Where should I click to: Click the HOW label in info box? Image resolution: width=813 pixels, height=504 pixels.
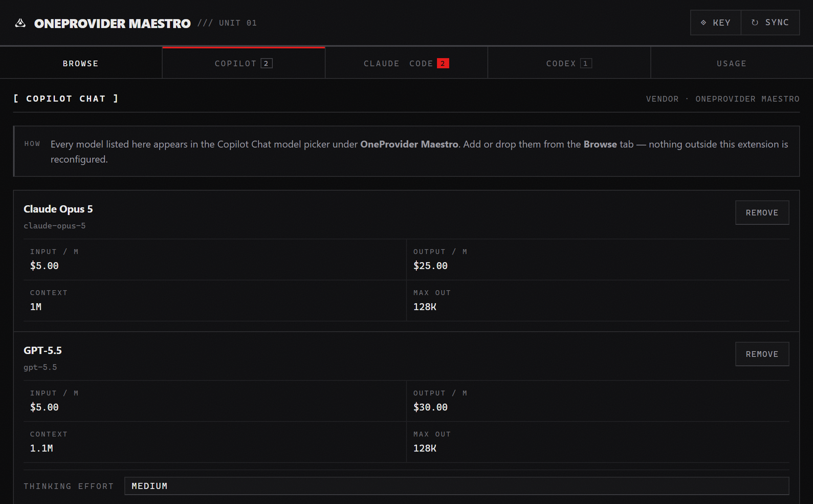coord(32,143)
